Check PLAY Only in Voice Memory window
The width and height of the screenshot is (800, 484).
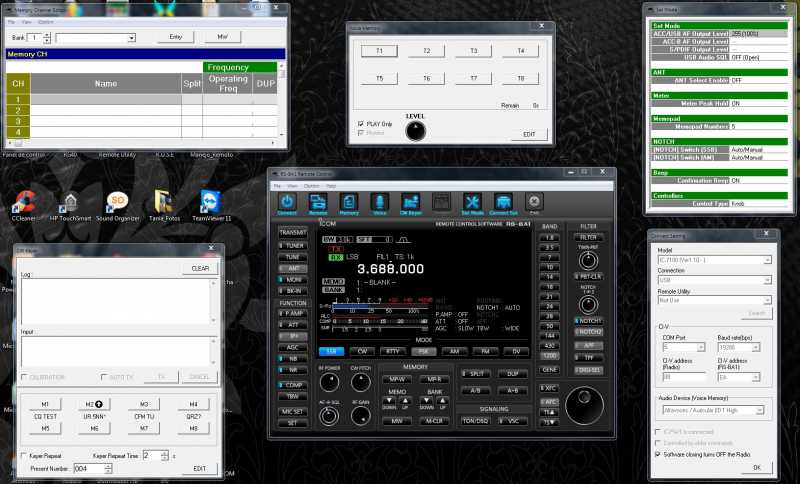[361, 124]
